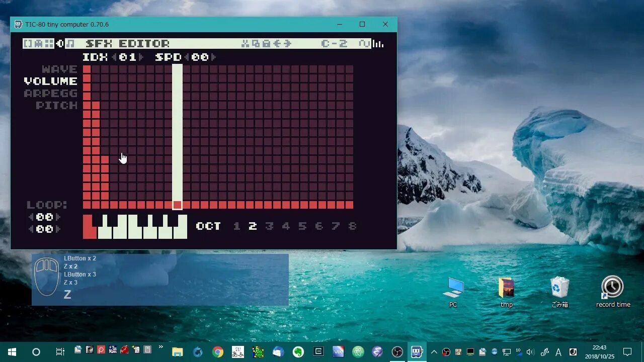
Task: Switch to waveform editing mode icon
Action: pos(364,44)
